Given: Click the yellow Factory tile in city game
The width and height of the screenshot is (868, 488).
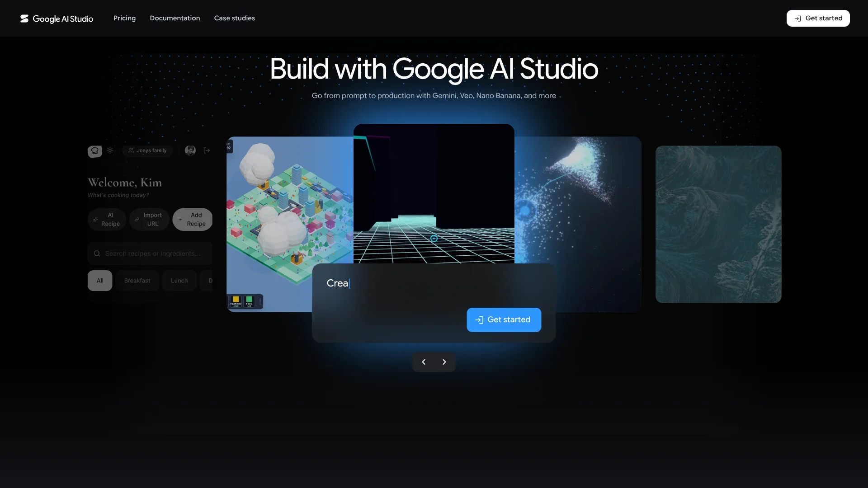Looking at the screenshot, I should (x=236, y=301).
